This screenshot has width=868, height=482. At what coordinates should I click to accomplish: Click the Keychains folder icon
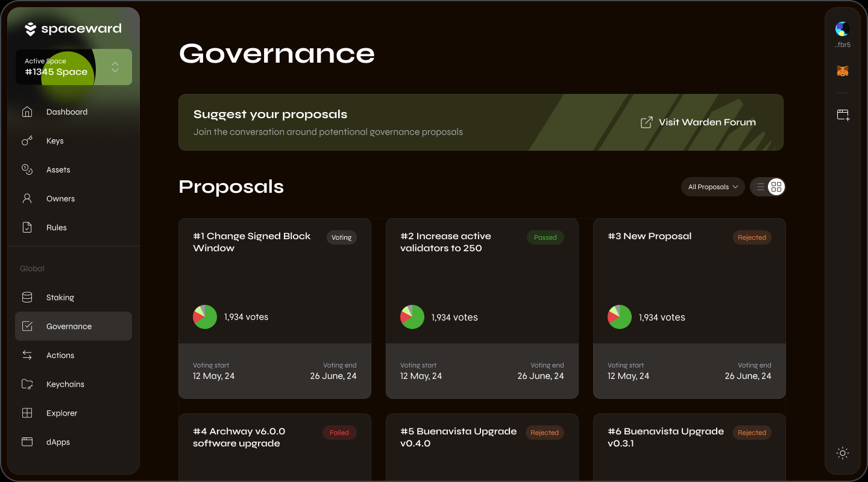[27, 384]
